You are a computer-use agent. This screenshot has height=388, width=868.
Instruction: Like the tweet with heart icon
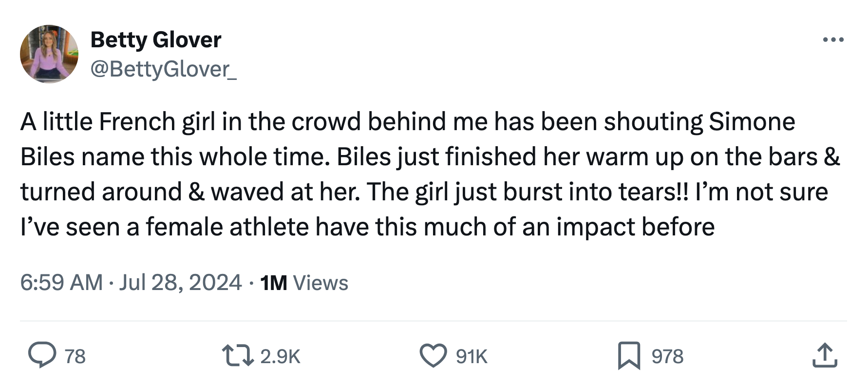(x=433, y=355)
